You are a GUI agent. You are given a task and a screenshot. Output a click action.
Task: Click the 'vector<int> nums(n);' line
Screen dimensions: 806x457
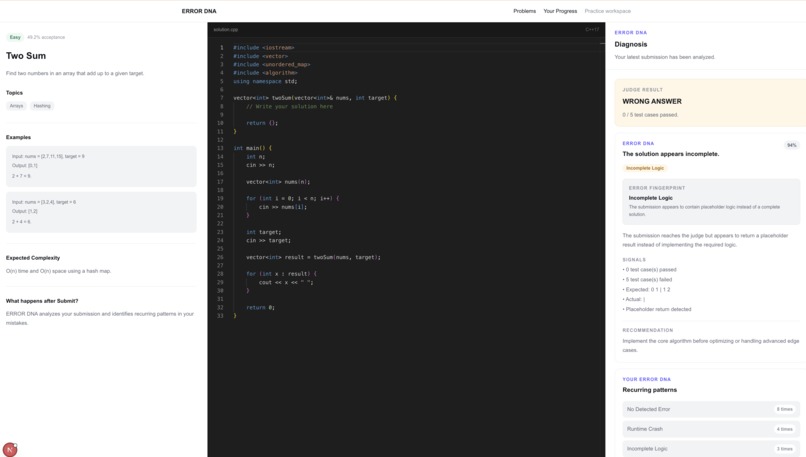(278, 182)
